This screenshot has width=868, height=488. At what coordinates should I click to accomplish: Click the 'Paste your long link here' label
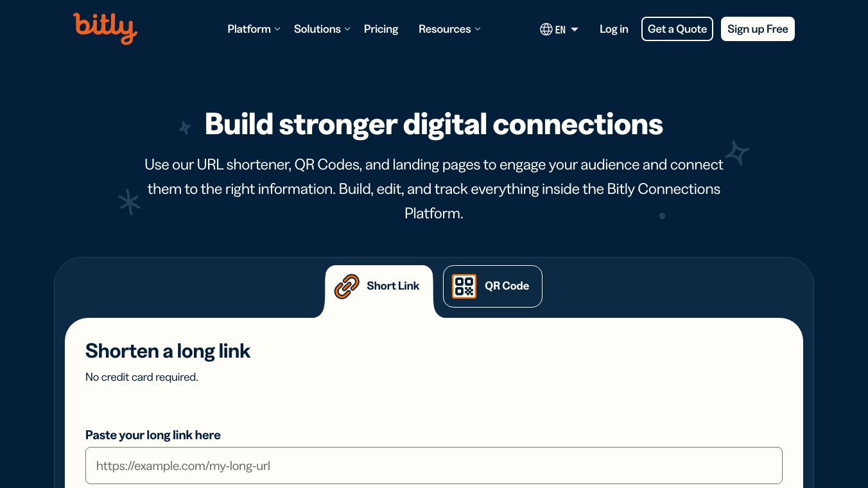[x=153, y=435]
